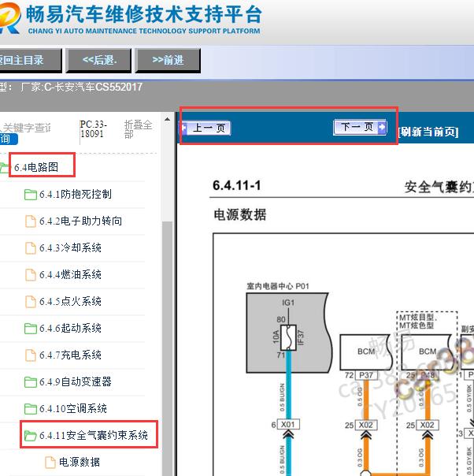Select tree item 6.4.11安全气囊约束系统
Screen dimensions: 474x476
pos(94,435)
